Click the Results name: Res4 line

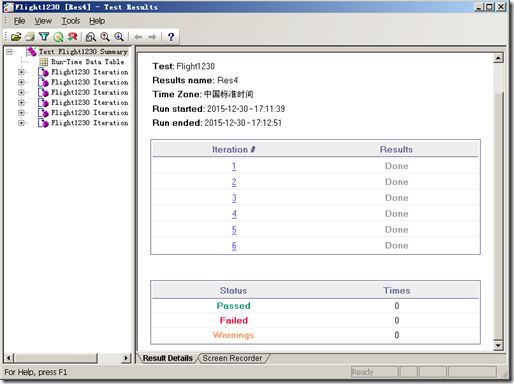pyautogui.click(x=195, y=80)
